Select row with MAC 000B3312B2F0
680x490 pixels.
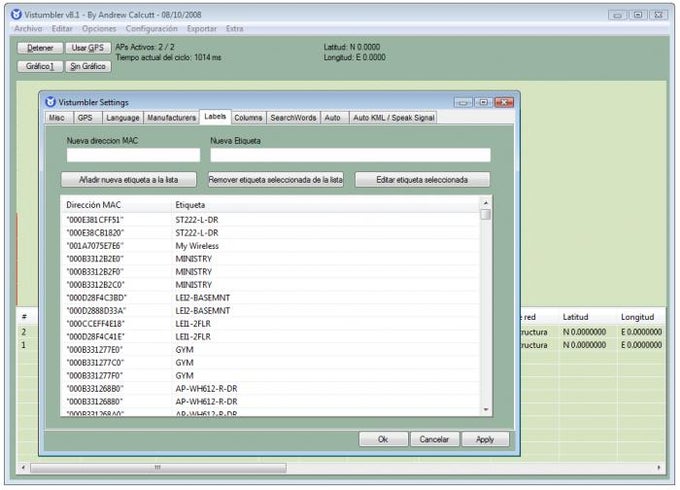pyautogui.click(x=271, y=272)
